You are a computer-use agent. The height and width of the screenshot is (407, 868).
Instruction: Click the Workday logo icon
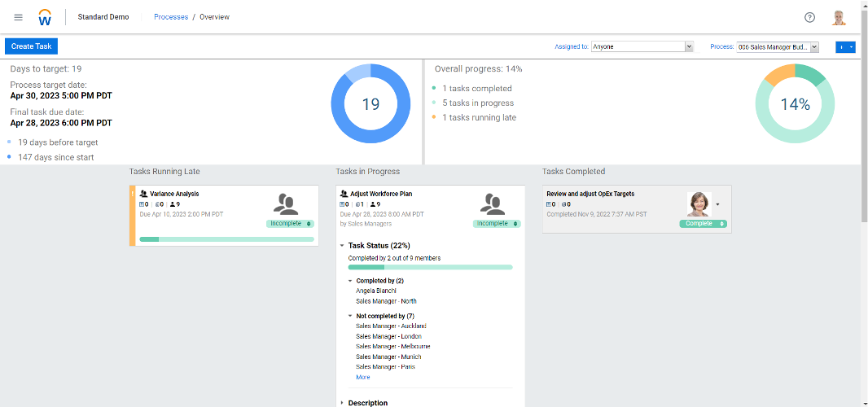[x=45, y=17]
